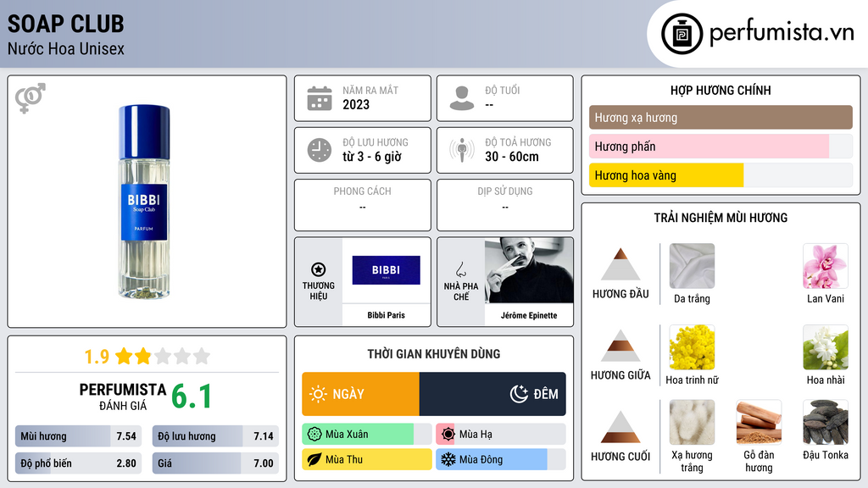Click the green 6.1 Perfumista score

tap(192, 396)
